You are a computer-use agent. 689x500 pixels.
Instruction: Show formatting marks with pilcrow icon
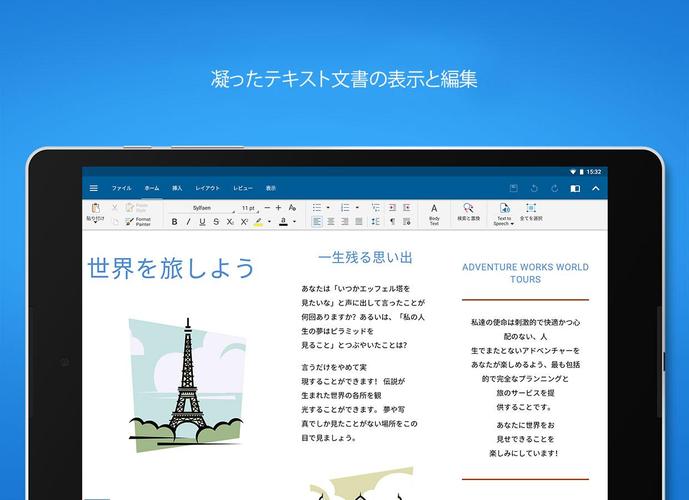[392, 221]
